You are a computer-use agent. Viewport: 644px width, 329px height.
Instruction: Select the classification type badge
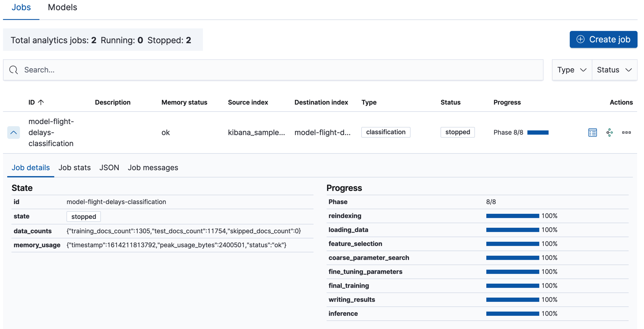[x=385, y=132]
